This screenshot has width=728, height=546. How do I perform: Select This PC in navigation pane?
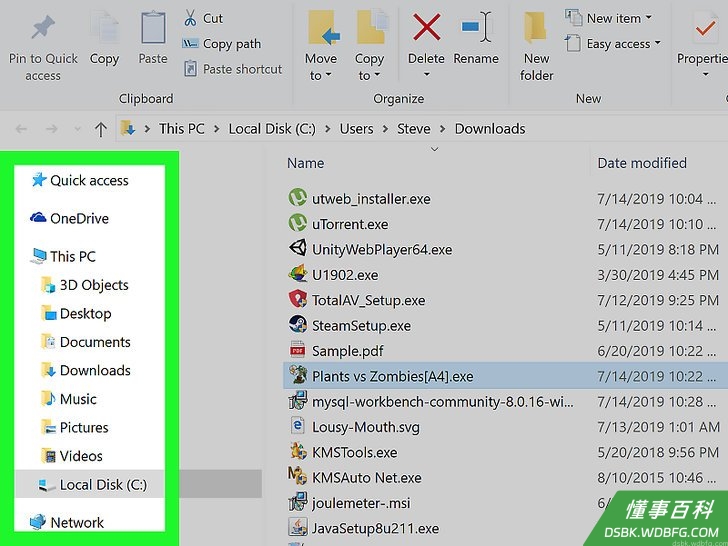tap(63, 256)
